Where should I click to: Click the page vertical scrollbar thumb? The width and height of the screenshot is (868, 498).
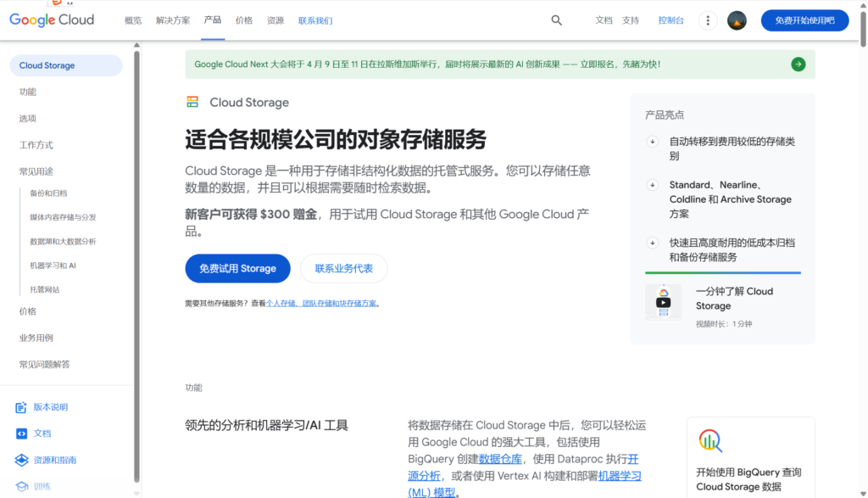tap(863, 29)
